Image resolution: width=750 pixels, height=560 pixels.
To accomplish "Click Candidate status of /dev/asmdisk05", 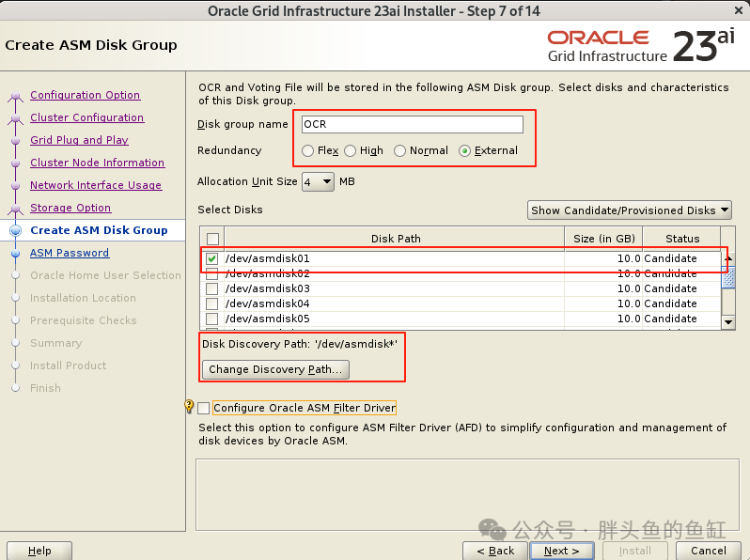I will tap(670, 319).
